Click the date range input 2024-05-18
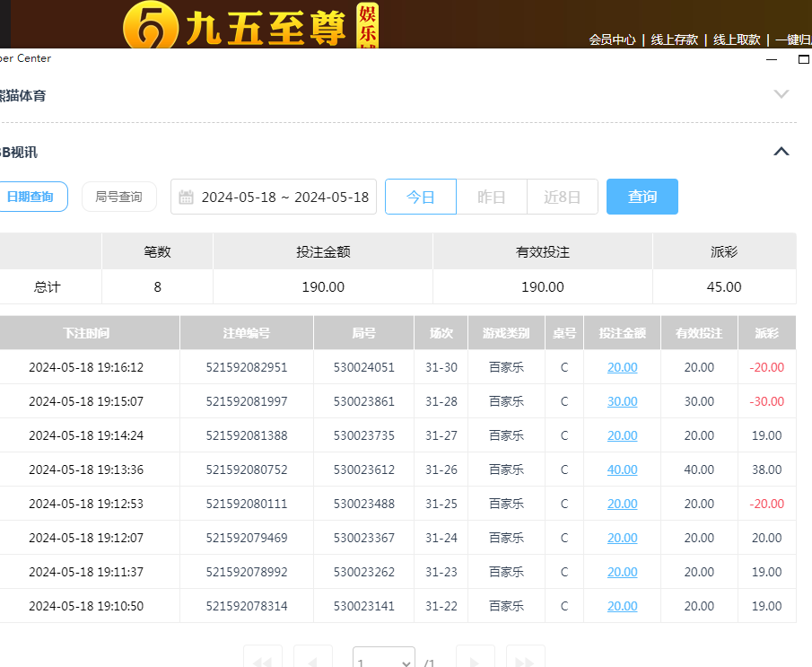Viewport: 812px width, 667px height. pos(284,197)
